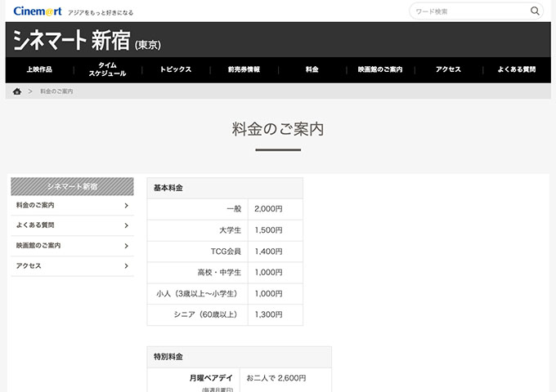The width and height of the screenshot is (556, 392).
Task: Click the 小人（3歳以上〜小学生） row label
Action: coord(199,293)
